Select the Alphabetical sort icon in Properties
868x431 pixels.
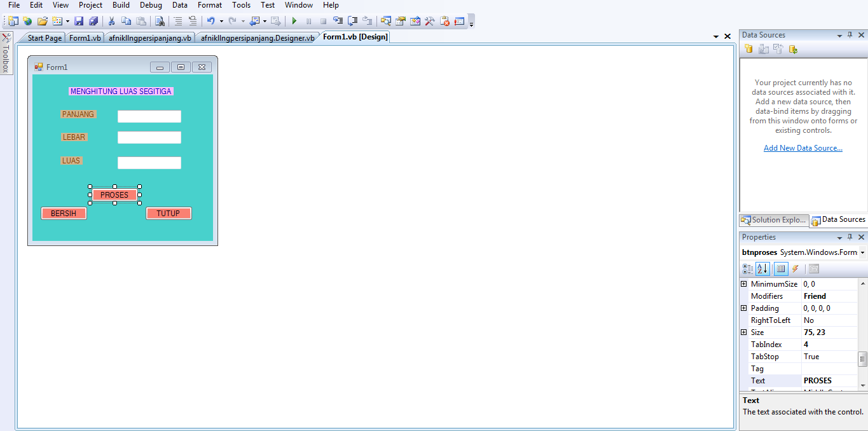click(x=762, y=268)
